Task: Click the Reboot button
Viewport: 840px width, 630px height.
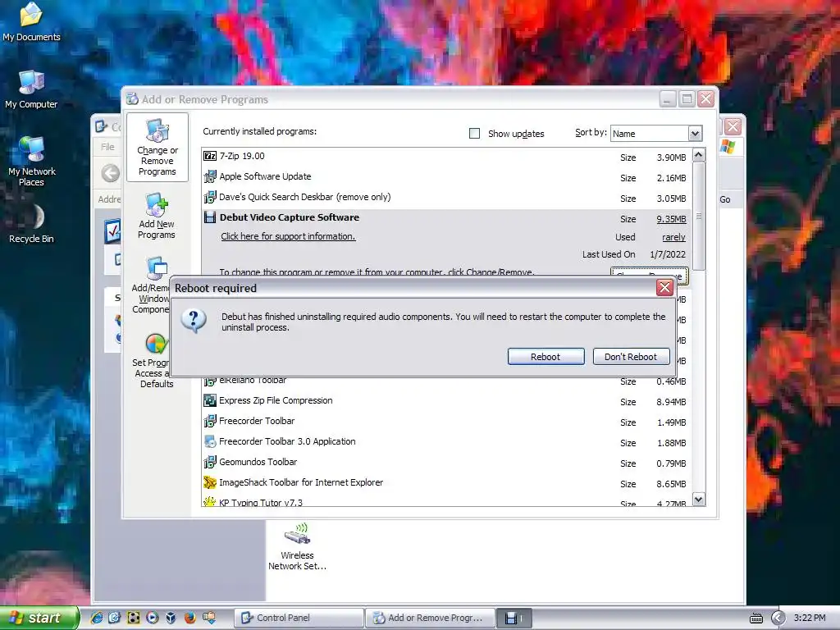Action: point(546,357)
